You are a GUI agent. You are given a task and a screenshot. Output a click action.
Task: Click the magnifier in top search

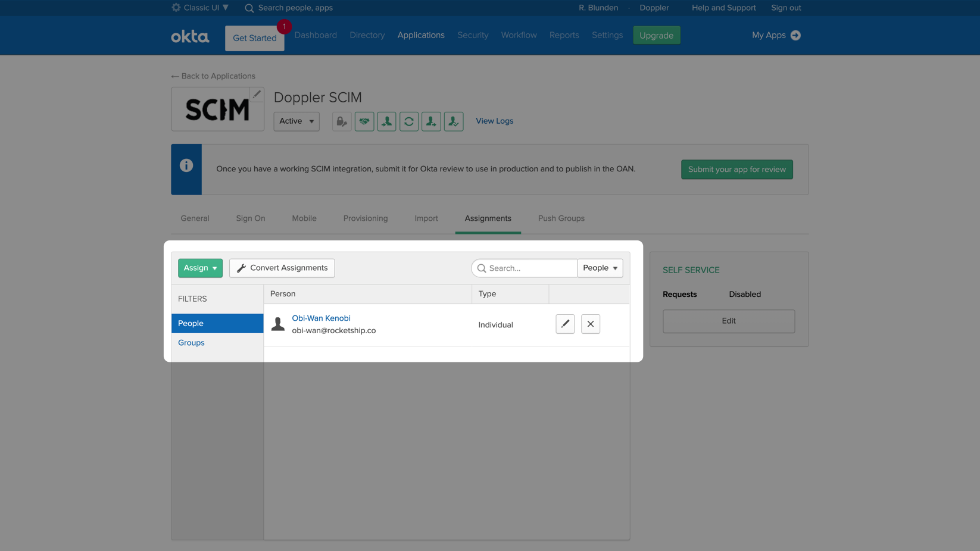click(249, 8)
